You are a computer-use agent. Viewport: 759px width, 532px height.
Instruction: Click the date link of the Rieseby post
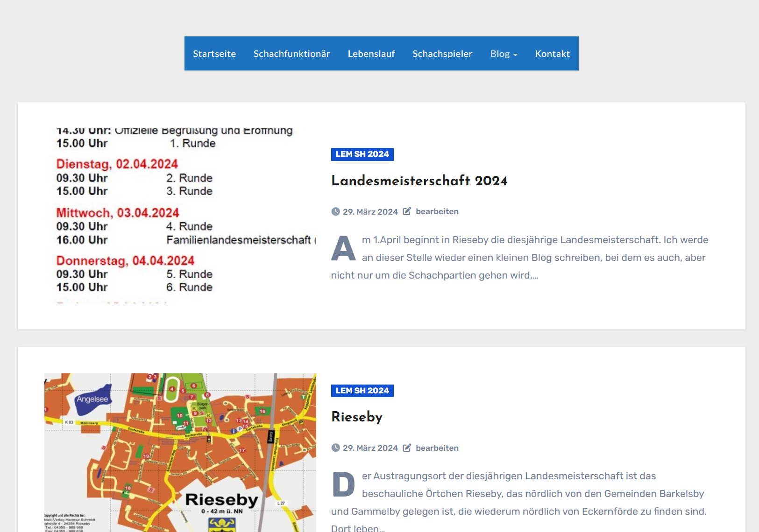370,448
